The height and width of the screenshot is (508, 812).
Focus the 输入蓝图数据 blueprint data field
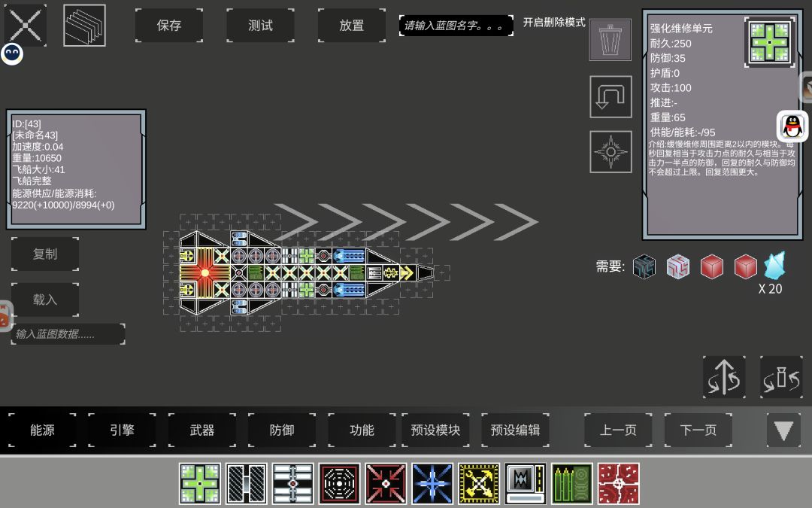pyautogui.click(x=68, y=334)
